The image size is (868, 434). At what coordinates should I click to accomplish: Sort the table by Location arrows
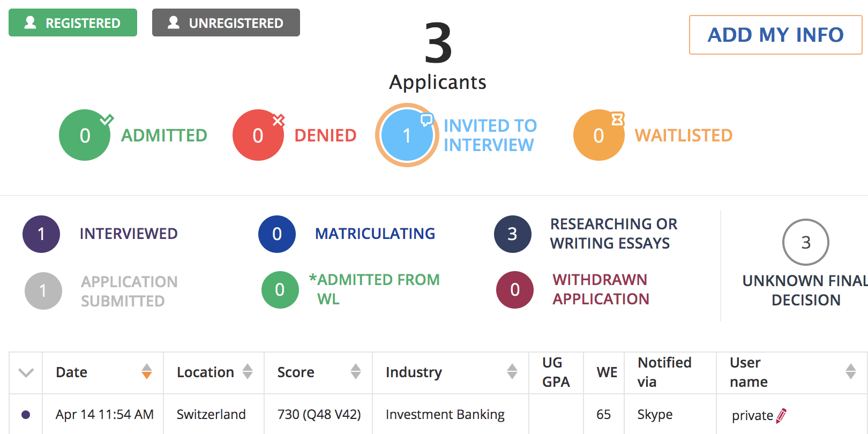pyautogui.click(x=247, y=371)
